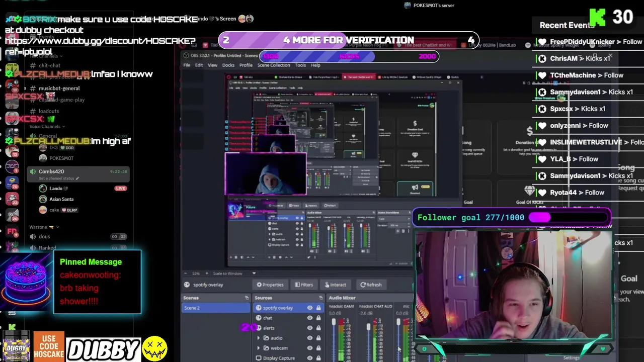Join the dous voice channel
The width and height of the screenshot is (644, 362).
pyautogui.click(x=44, y=237)
